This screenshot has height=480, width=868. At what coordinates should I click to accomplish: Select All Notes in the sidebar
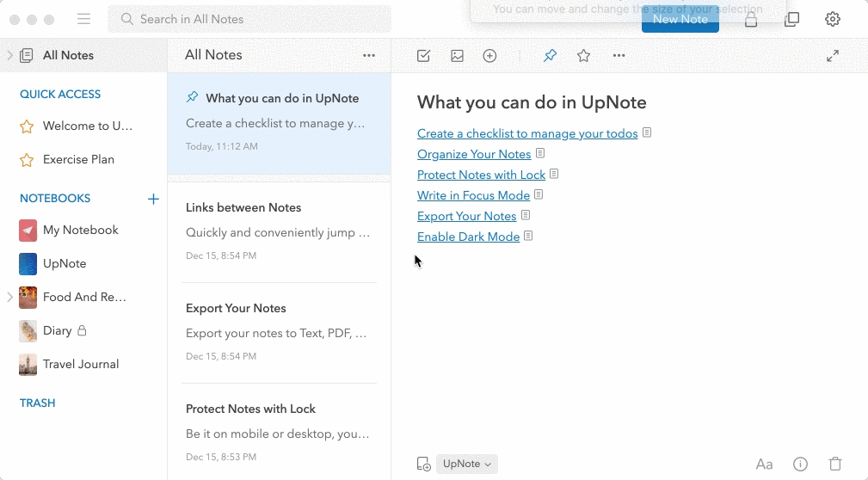pos(83,55)
